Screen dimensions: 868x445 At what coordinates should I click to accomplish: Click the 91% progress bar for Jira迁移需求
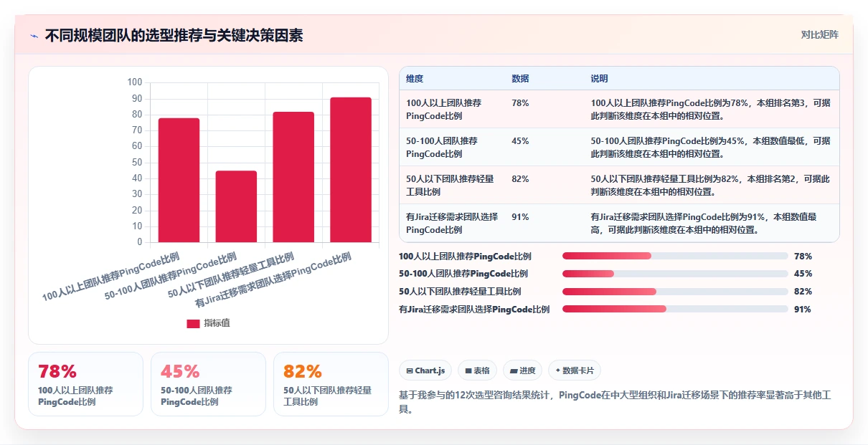[x=675, y=310]
